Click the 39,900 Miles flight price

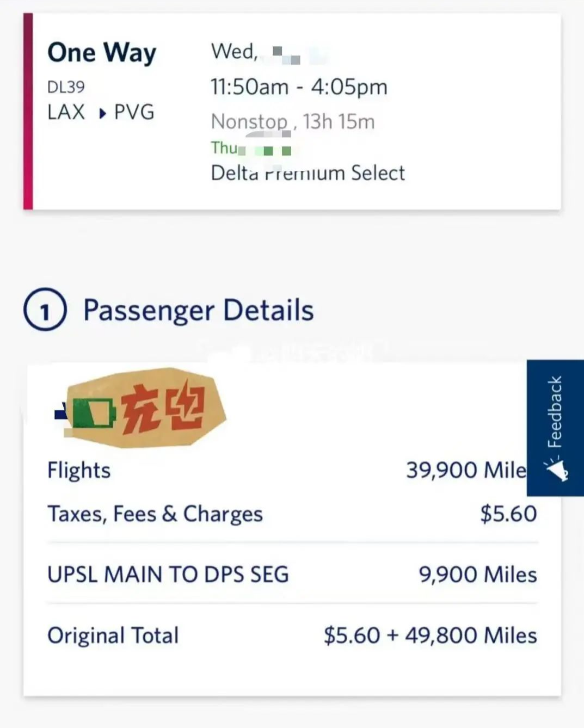tap(466, 470)
